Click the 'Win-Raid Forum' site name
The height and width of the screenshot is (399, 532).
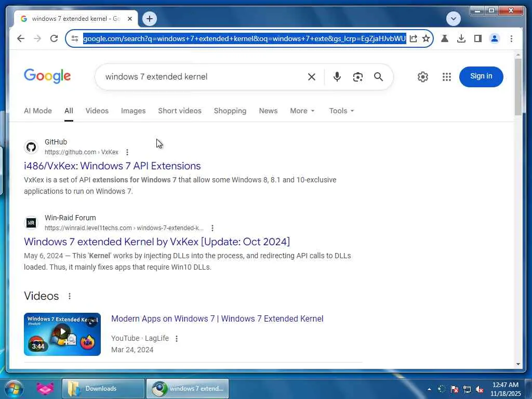(70, 218)
